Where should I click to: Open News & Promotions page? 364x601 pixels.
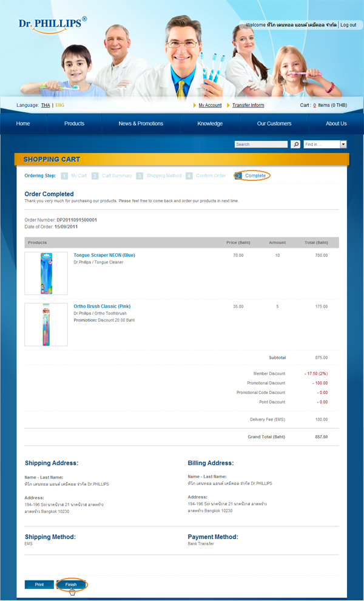pyautogui.click(x=141, y=123)
